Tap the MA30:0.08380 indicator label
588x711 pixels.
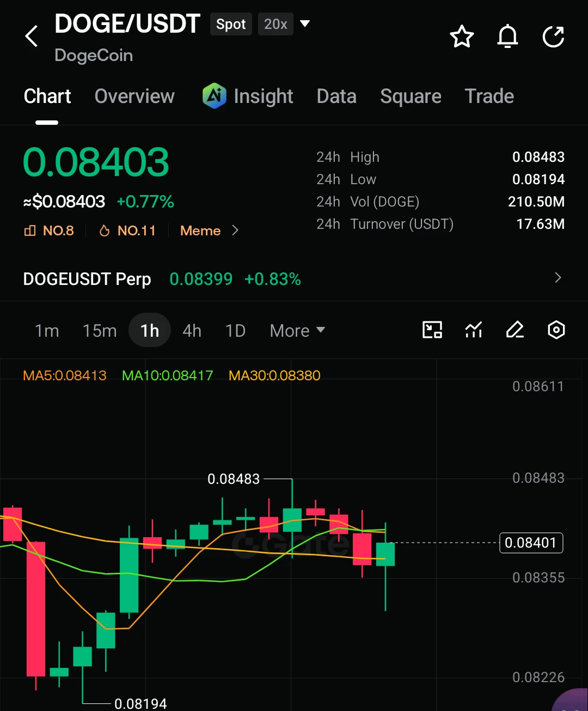(x=274, y=375)
